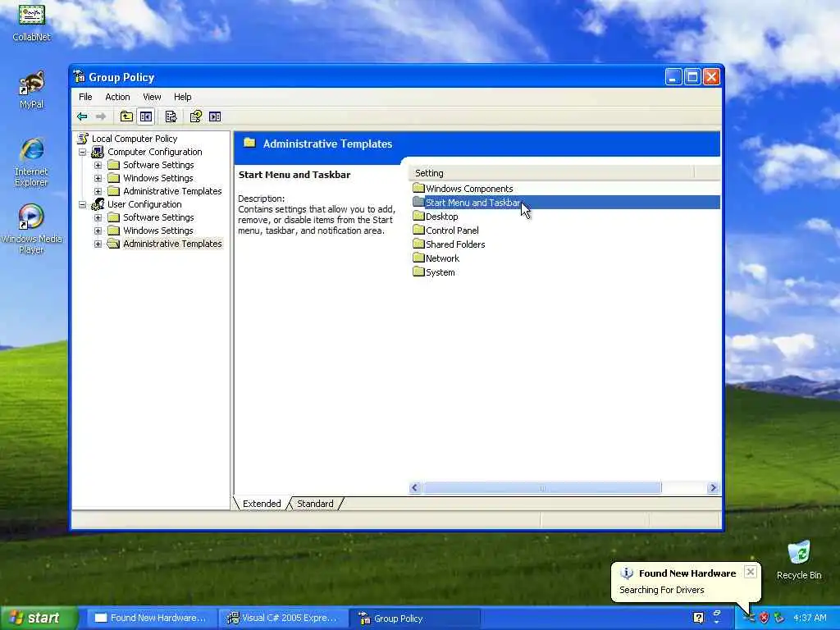The width and height of the screenshot is (840, 630).
Task: Click the Setting column header
Action: coord(551,173)
